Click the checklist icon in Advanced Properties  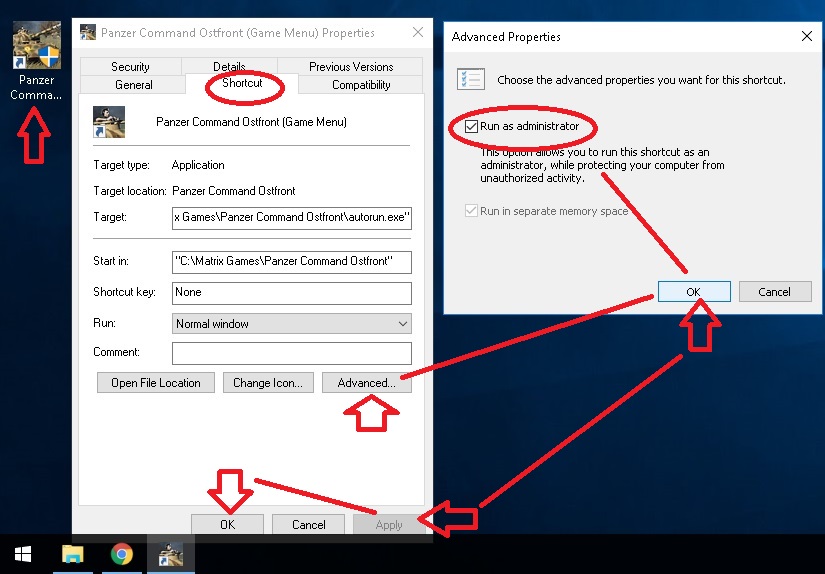click(x=471, y=79)
